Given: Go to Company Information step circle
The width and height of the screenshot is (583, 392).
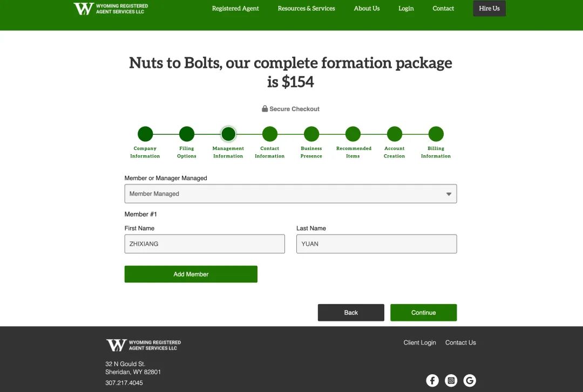Looking at the screenshot, I should tap(145, 134).
